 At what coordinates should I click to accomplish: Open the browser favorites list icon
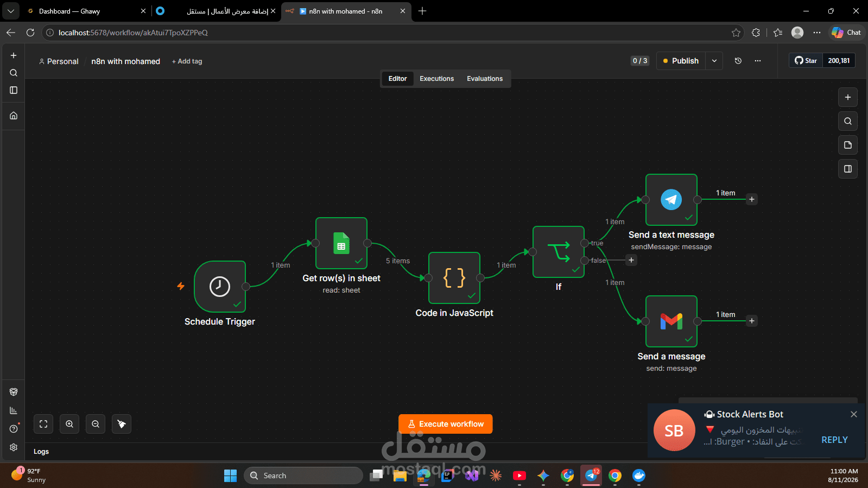(x=778, y=33)
